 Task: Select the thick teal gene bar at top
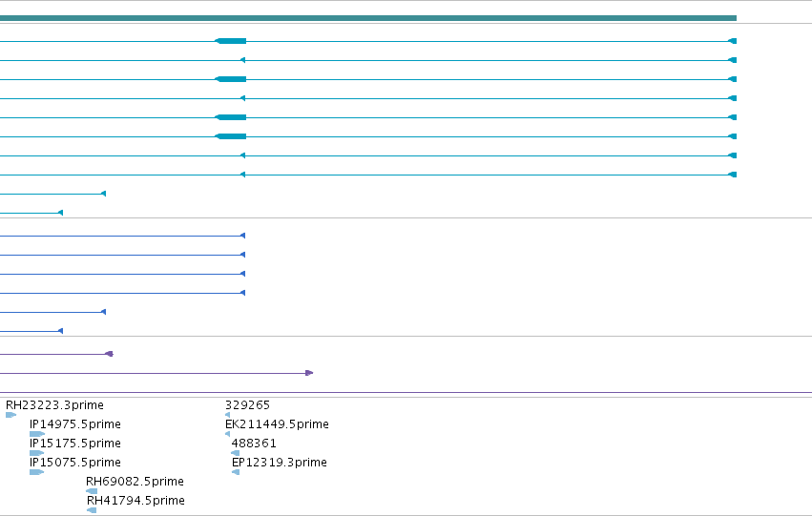pos(368,18)
